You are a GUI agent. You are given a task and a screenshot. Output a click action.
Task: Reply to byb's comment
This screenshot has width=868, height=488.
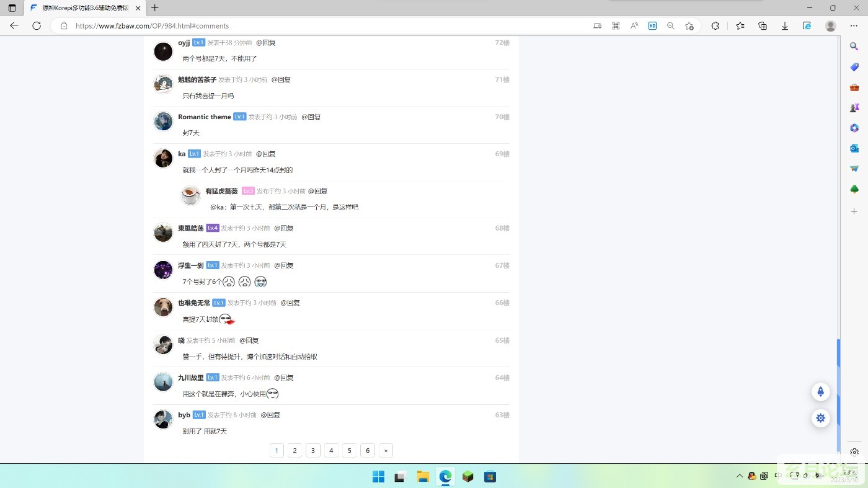[270, 415]
